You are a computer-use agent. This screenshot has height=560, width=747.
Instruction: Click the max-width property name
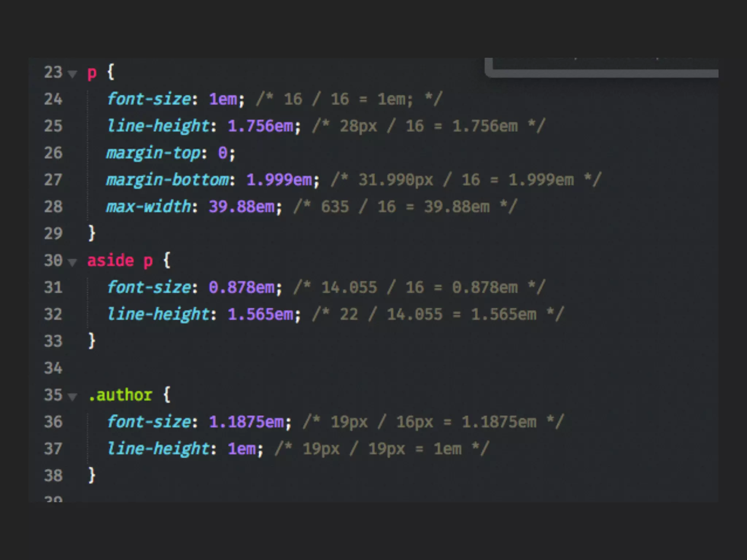click(148, 207)
